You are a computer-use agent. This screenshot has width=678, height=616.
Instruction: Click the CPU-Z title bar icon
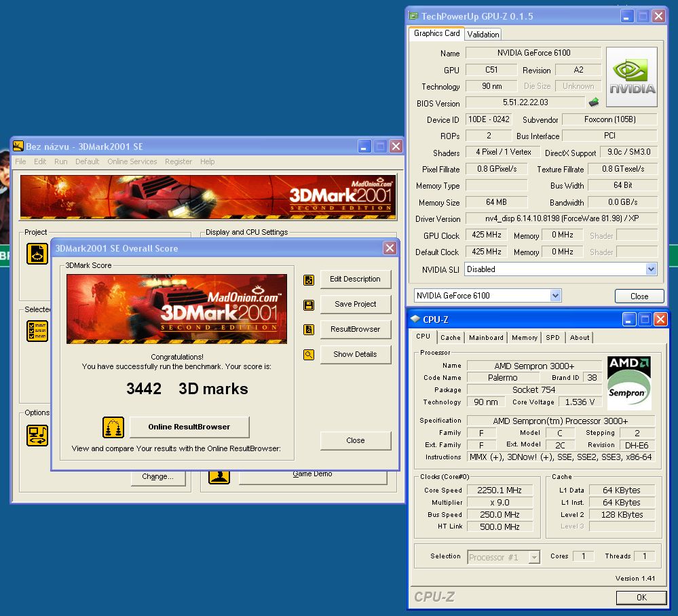pyautogui.click(x=415, y=319)
